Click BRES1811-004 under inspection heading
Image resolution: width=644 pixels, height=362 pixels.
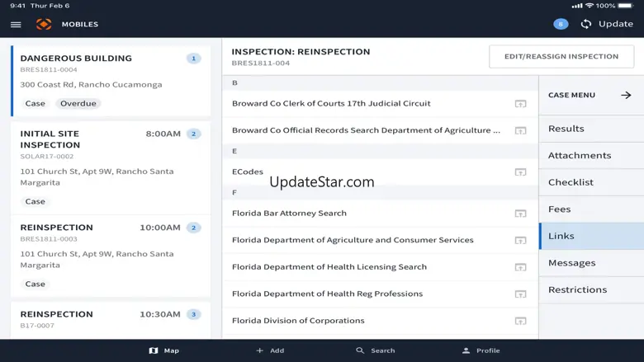point(260,63)
